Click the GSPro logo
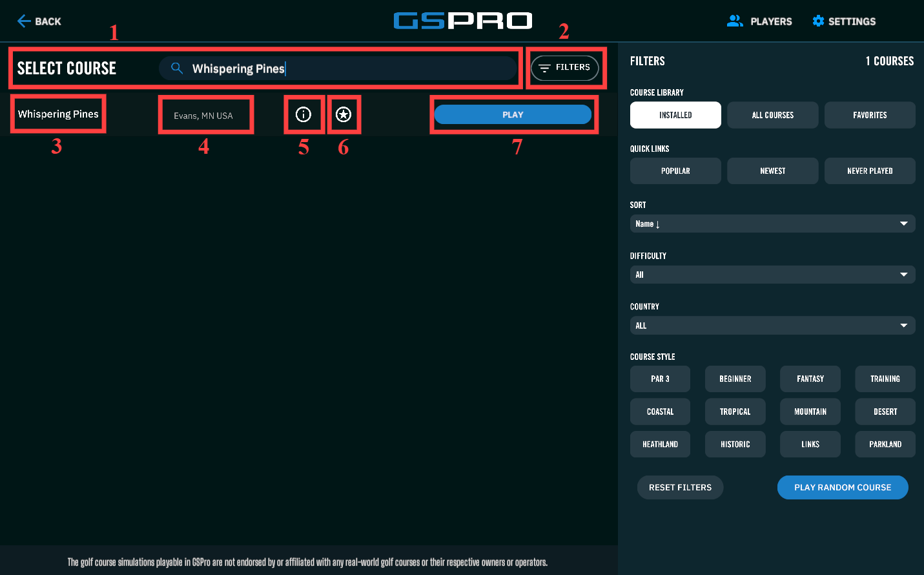Viewport: 924px width, 575px height. click(x=462, y=21)
